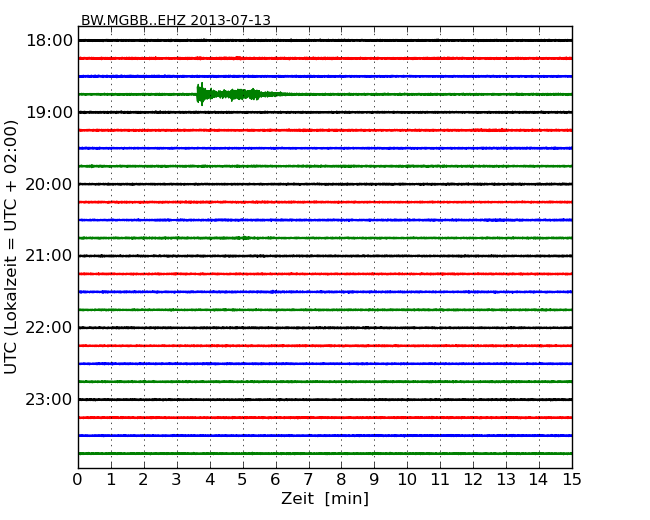The image size is (650, 520).
Task: Click x-axis tick label 13
Action: tap(506, 480)
